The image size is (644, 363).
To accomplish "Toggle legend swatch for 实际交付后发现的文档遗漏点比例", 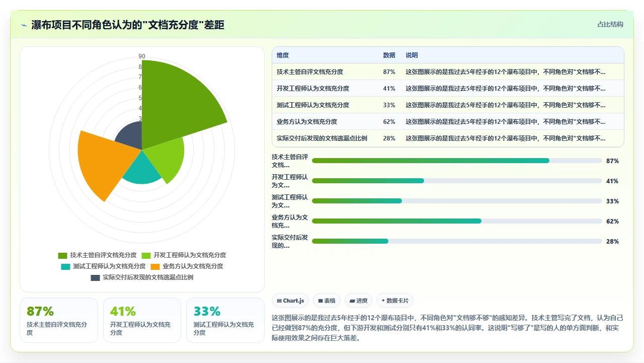I will point(95,277).
